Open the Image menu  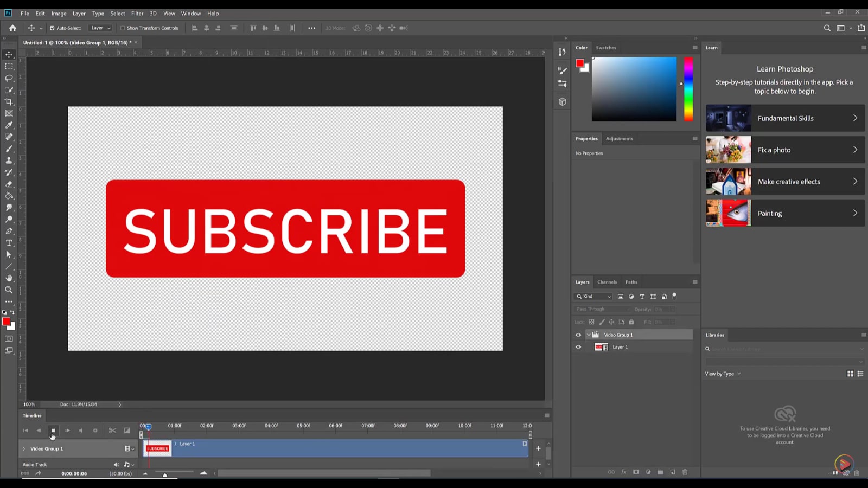click(59, 14)
